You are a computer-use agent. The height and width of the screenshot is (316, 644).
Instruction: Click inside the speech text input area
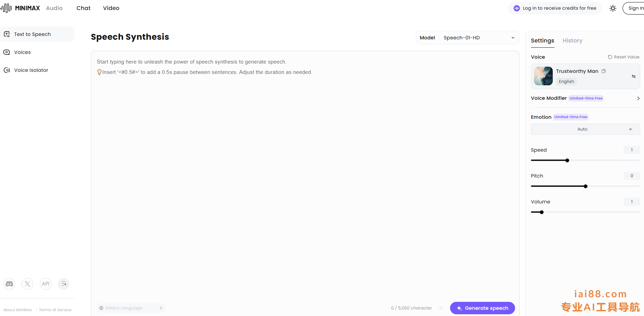(x=304, y=173)
